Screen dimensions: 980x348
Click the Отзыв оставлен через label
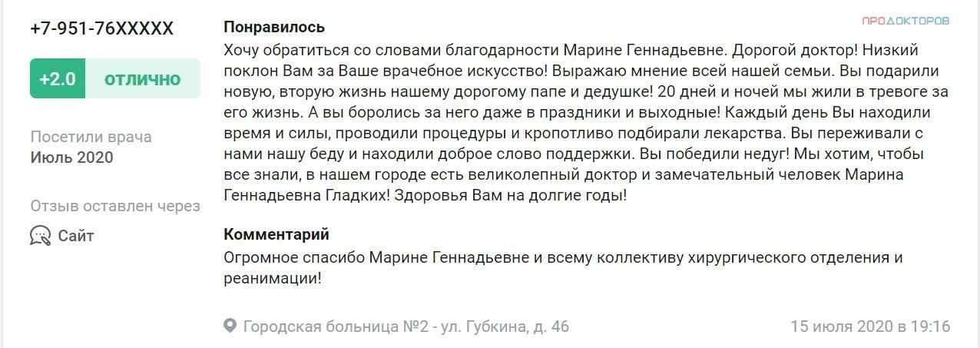point(115,206)
